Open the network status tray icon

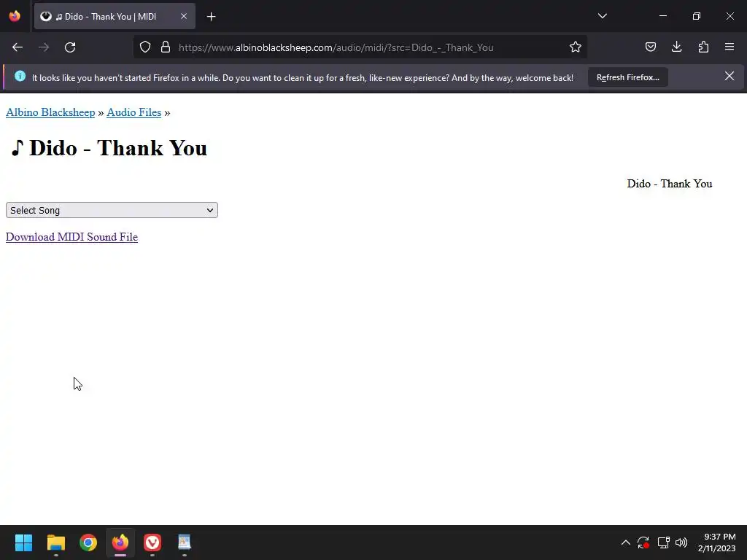(664, 542)
